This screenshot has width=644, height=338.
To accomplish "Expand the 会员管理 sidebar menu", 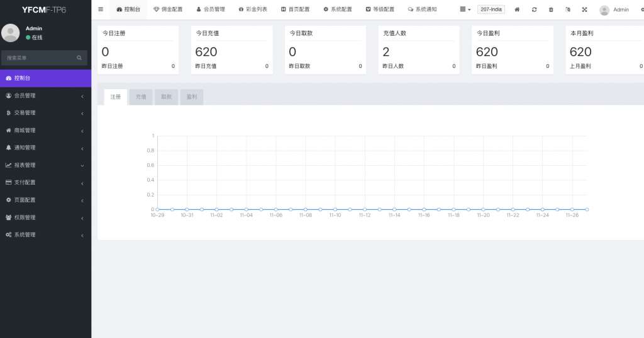I will [x=45, y=95].
